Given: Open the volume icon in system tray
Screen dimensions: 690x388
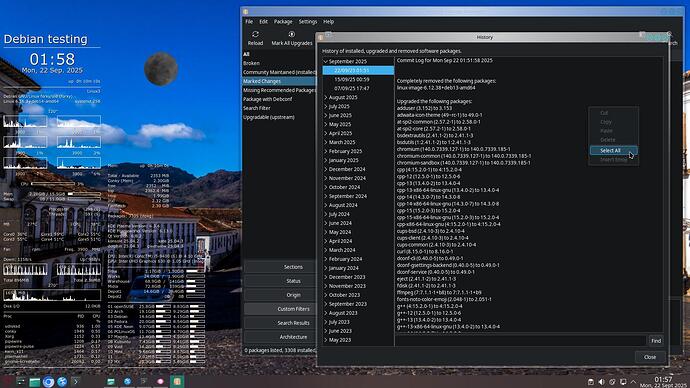Looking at the screenshot, I should point(602,382).
